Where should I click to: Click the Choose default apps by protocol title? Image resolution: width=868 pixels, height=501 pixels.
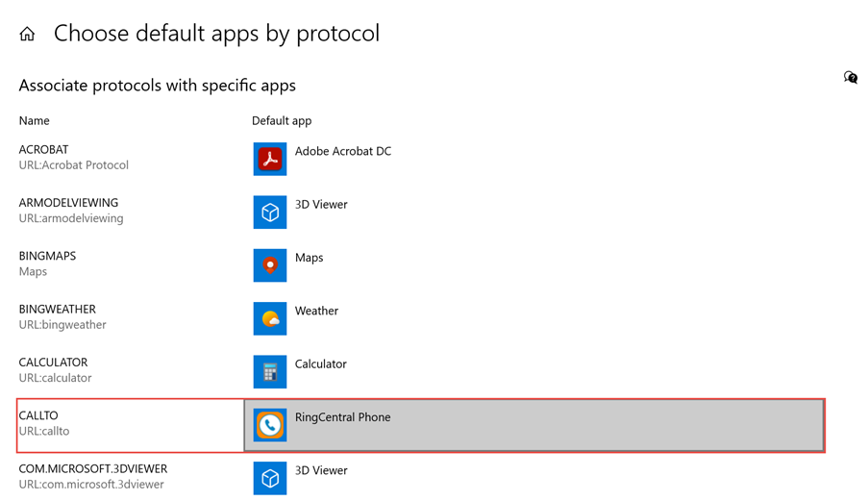(216, 34)
